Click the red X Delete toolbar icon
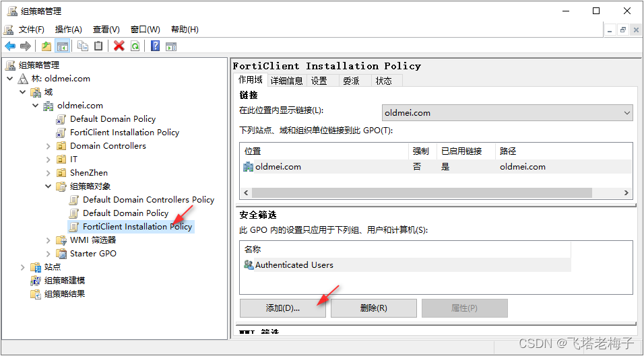 pyautogui.click(x=119, y=46)
